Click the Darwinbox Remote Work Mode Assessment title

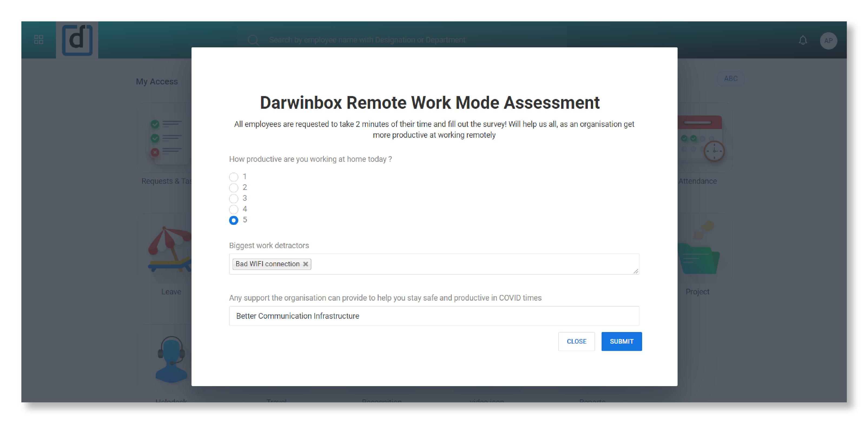tap(430, 103)
